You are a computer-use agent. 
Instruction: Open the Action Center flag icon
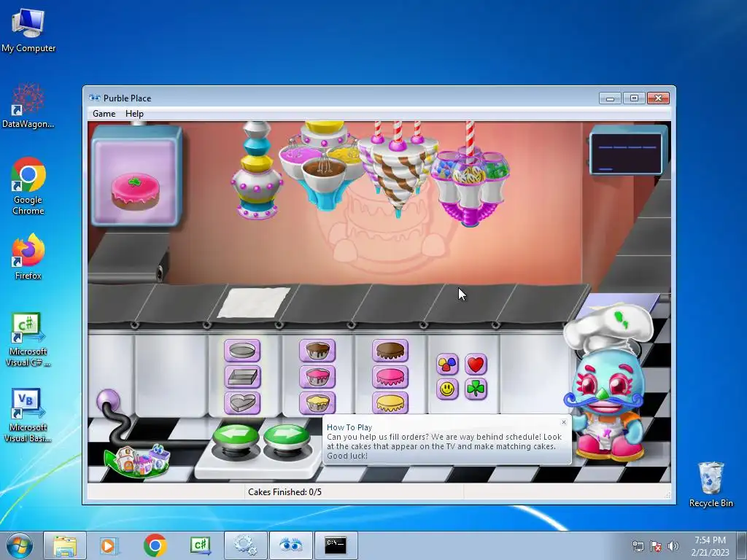tap(656, 546)
